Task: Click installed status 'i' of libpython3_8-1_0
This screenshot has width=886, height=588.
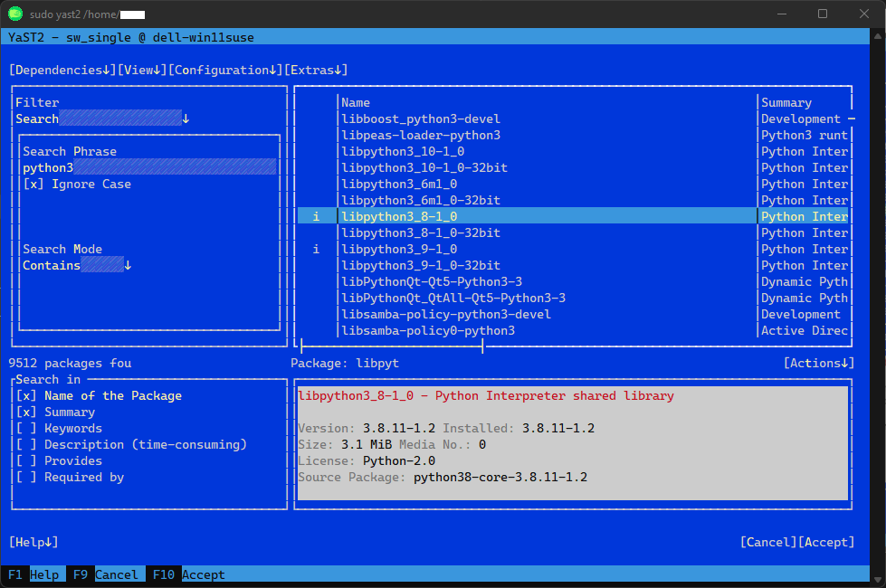Action: pyautogui.click(x=316, y=217)
